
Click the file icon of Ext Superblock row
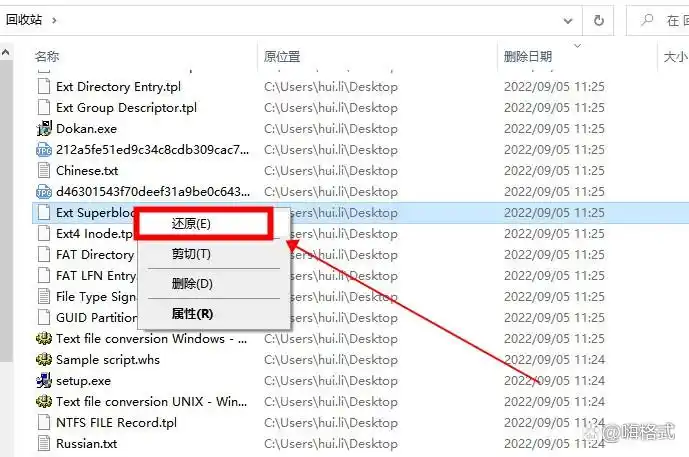click(x=44, y=213)
